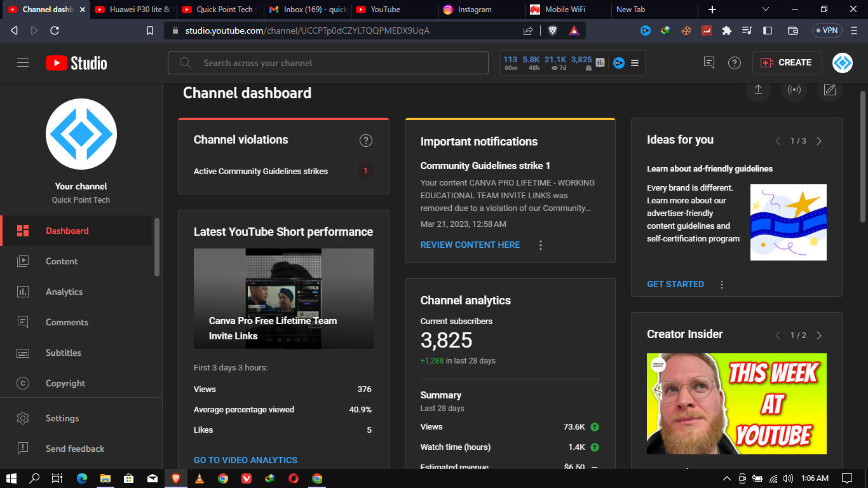Click the Active Community Guidelines strikes count

[x=365, y=171]
